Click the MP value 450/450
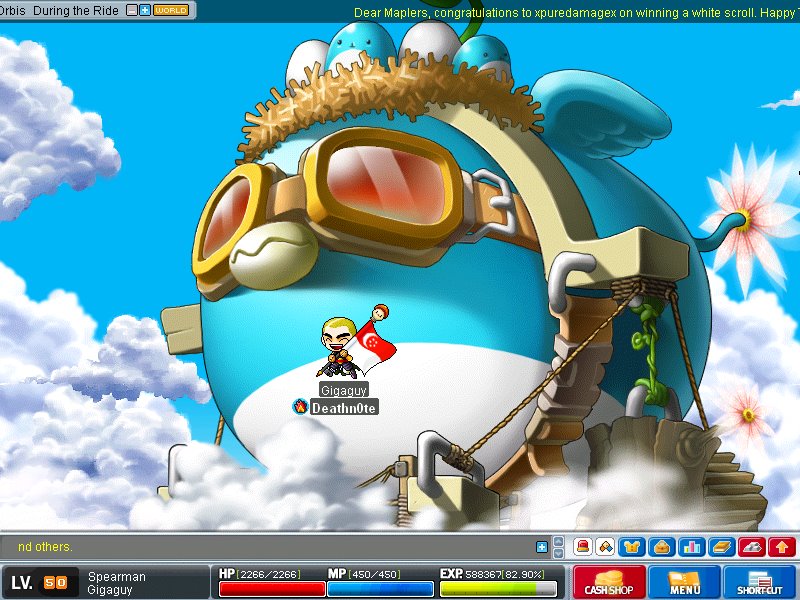This screenshot has height=600, width=800. pos(374,574)
